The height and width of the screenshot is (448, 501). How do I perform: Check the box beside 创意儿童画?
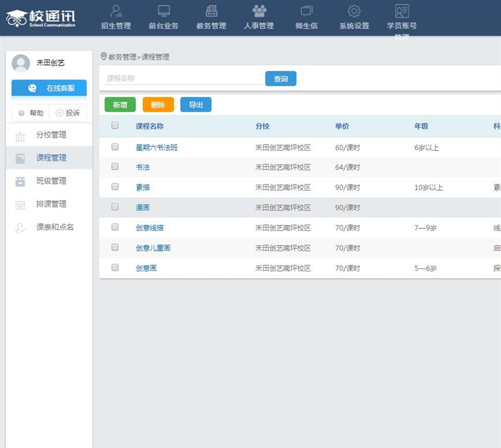pyautogui.click(x=115, y=247)
